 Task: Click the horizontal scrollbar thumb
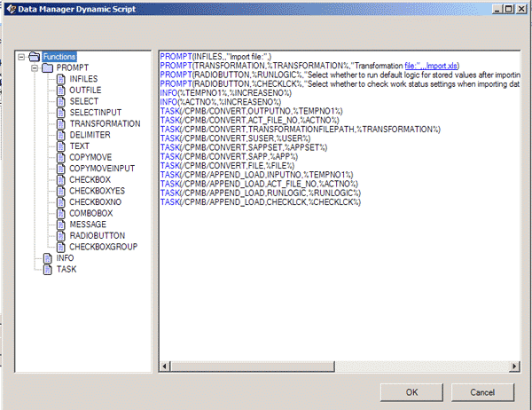[x=252, y=367]
